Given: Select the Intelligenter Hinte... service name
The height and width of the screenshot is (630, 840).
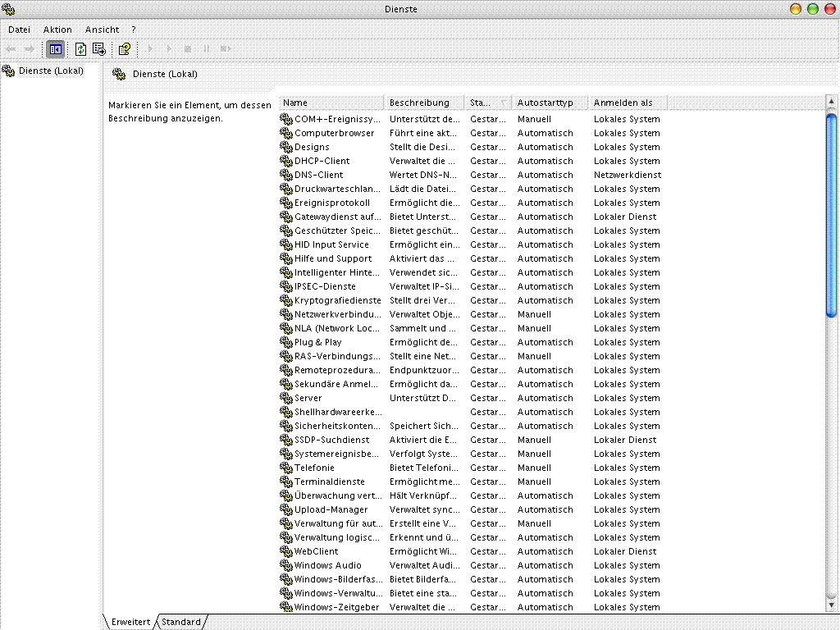Looking at the screenshot, I should point(337,272).
